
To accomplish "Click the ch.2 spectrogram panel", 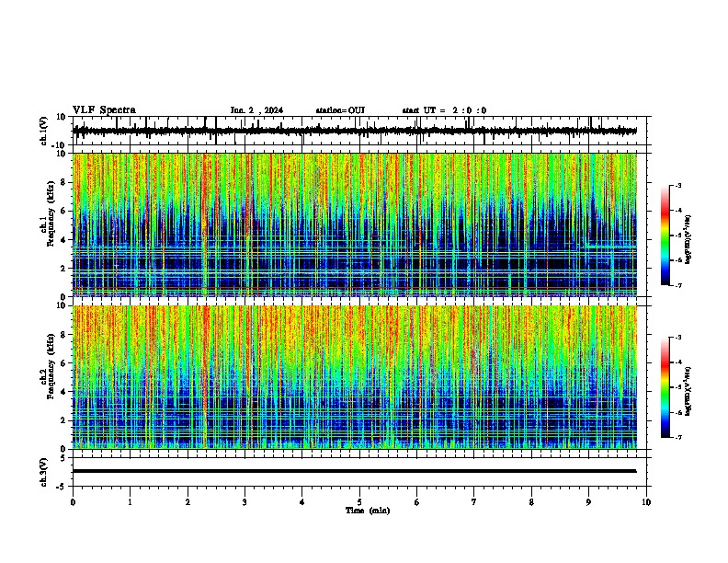I will [x=355, y=377].
